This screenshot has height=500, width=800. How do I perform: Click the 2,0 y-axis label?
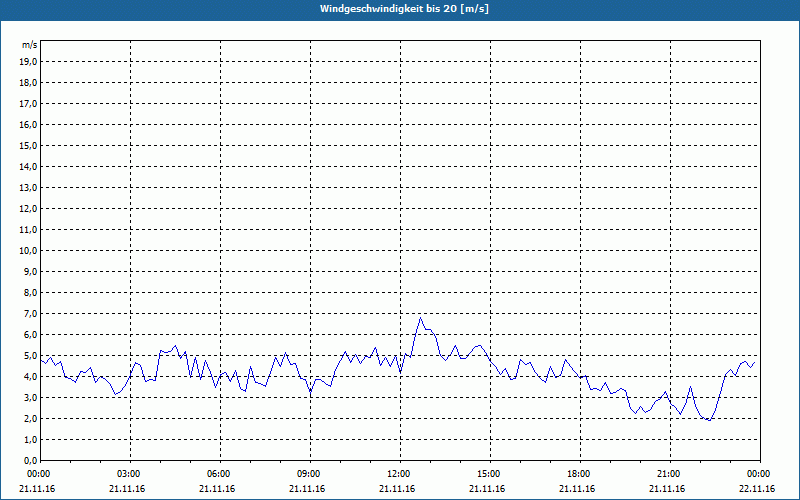point(30,419)
